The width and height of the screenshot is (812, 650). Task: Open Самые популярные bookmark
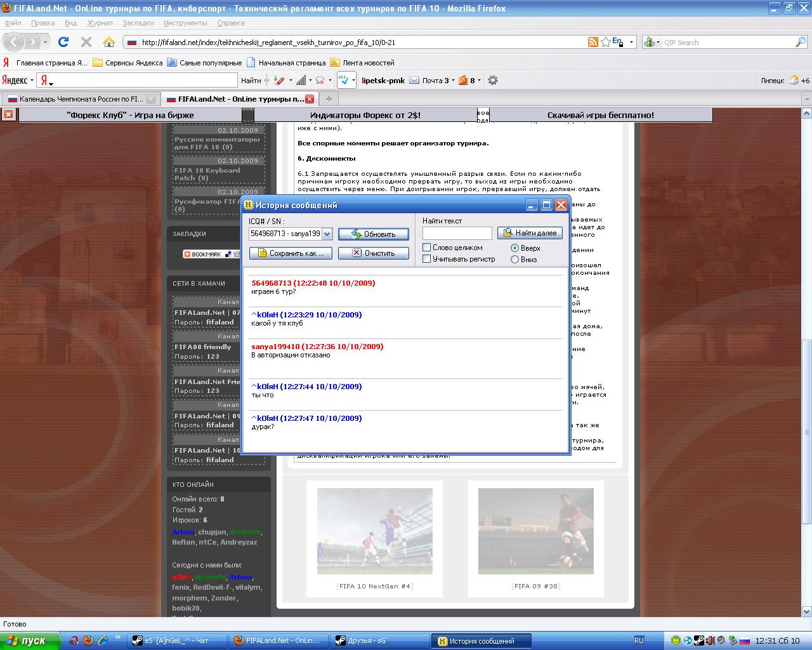click(205, 63)
